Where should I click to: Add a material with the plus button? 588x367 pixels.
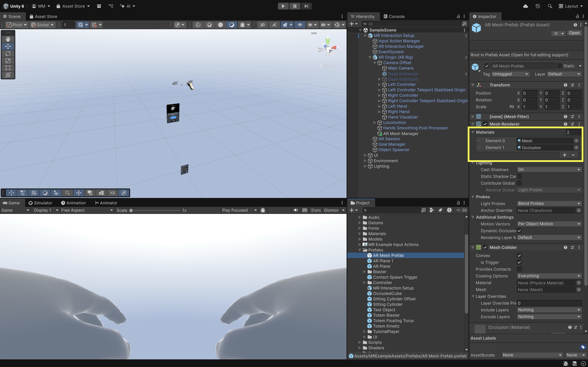pos(564,155)
